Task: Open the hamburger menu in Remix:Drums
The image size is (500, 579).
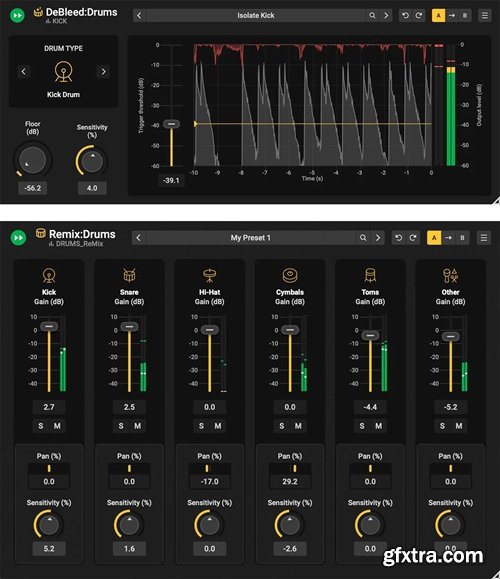Action: coord(484,238)
